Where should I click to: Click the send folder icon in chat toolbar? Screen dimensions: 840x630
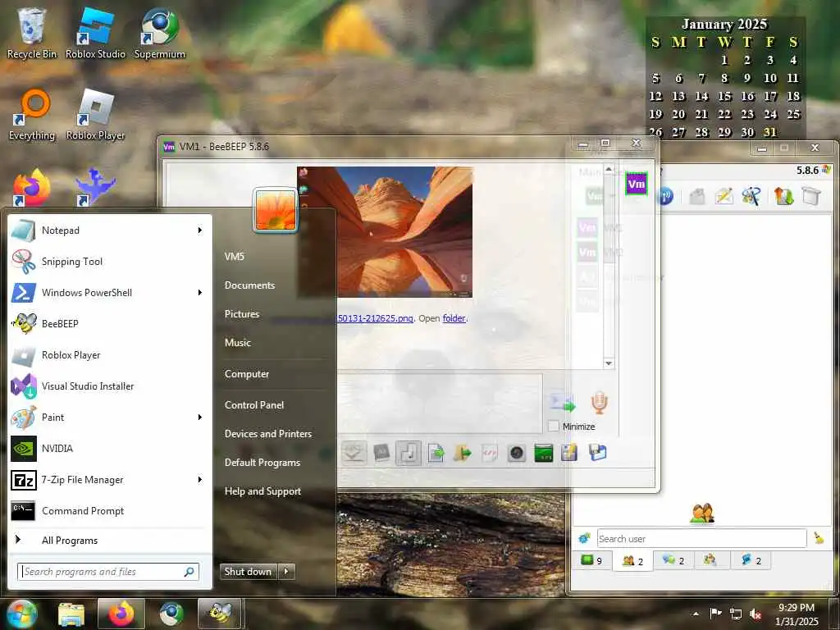coord(463,453)
